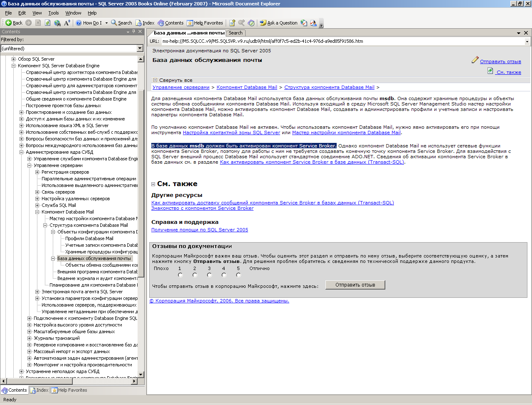
Task: Click the Ask a Question icon
Action: 263,23
